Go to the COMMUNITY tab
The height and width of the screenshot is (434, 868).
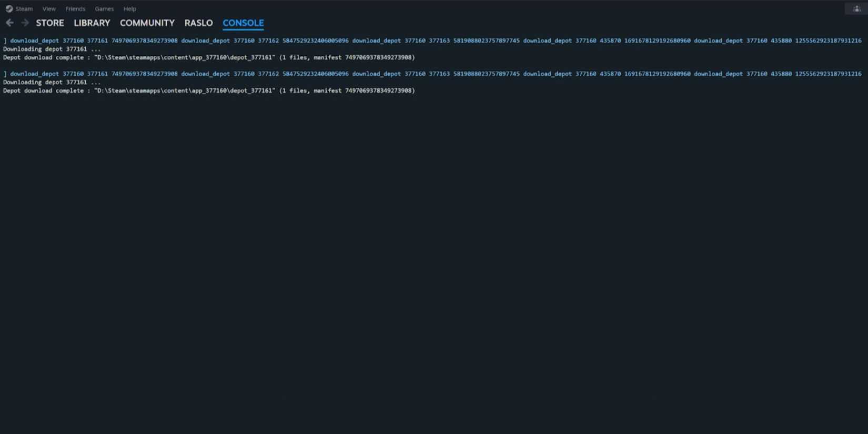click(147, 23)
